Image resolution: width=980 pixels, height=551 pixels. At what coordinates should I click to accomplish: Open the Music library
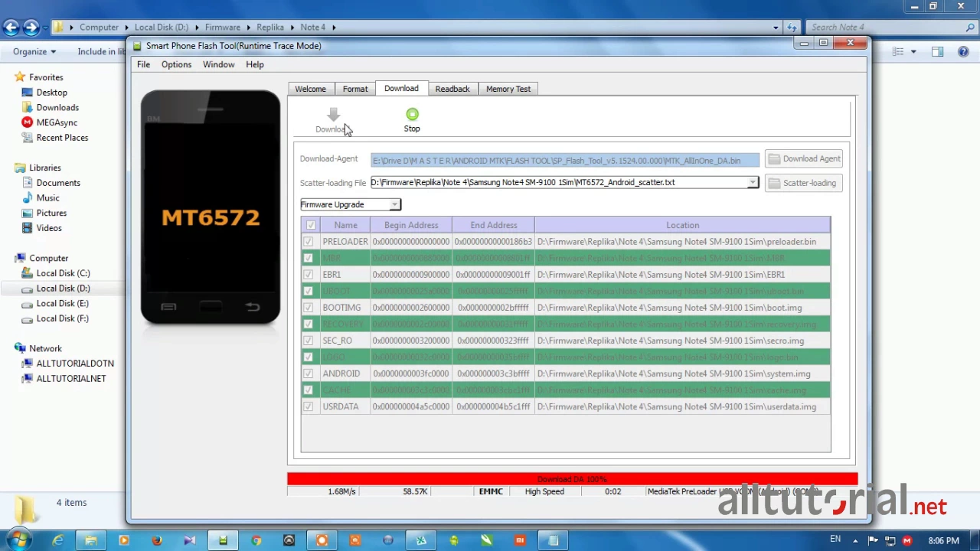pos(47,197)
